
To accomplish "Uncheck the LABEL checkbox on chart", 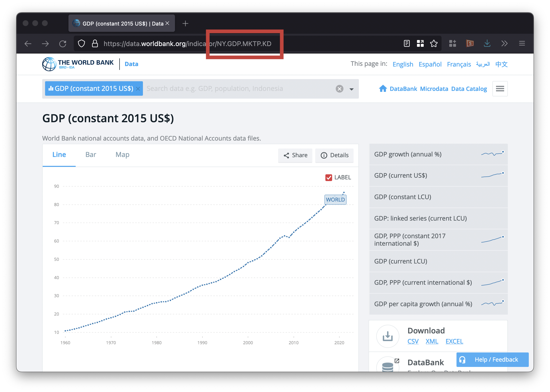I will click(x=329, y=177).
